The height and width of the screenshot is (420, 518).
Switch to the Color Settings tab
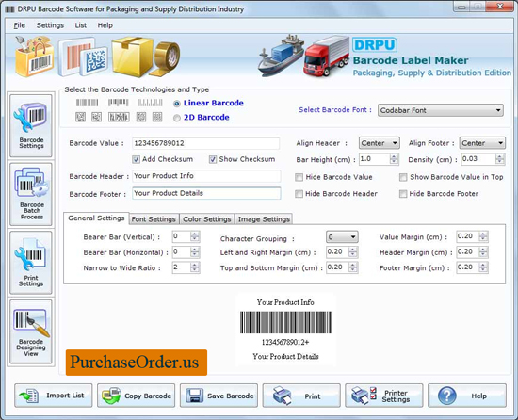207,218
